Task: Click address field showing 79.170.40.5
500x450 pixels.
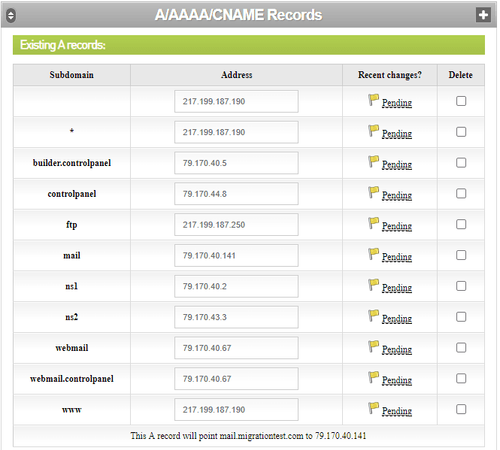Action: click(236, 163)
